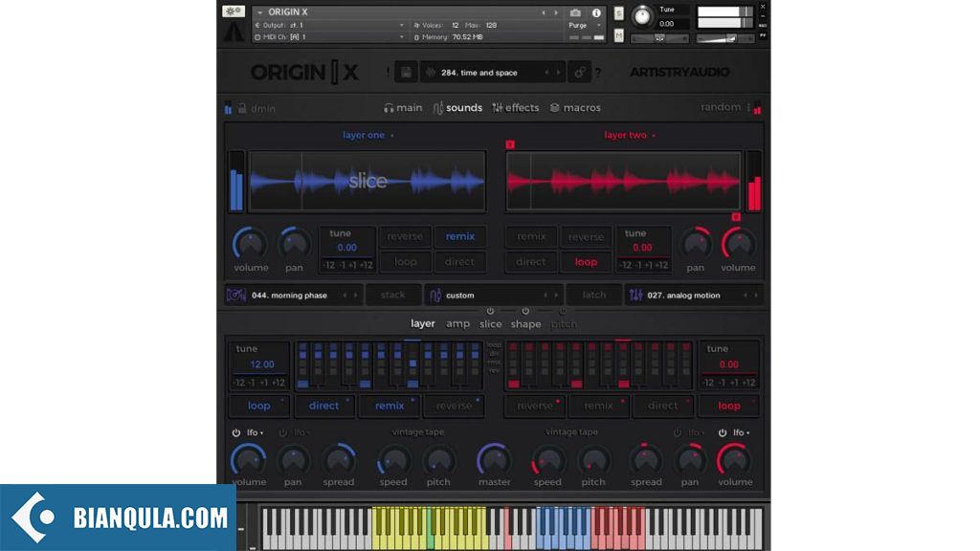The height and width of the screenshot is (551, 980).
Task: Click previous instrument arrow in ORIGIN X header
Action: [544, 12]
